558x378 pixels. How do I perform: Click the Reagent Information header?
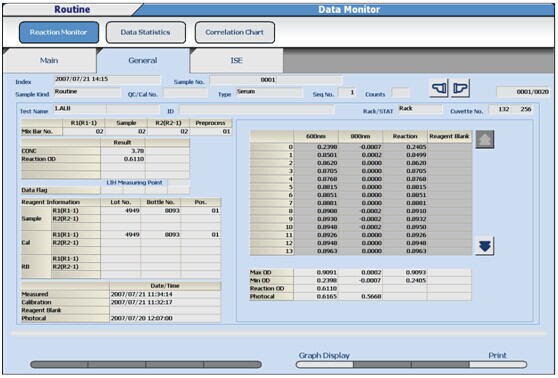60,202
